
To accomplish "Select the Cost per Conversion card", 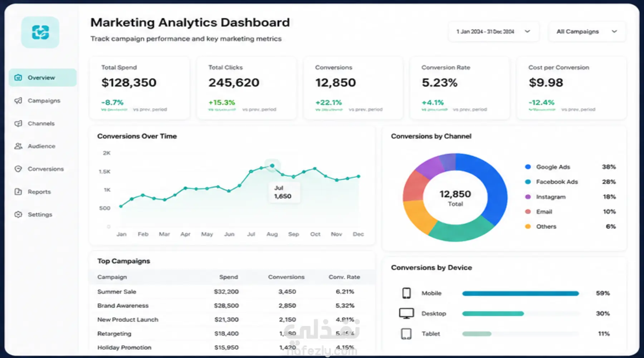I will 572,88.
